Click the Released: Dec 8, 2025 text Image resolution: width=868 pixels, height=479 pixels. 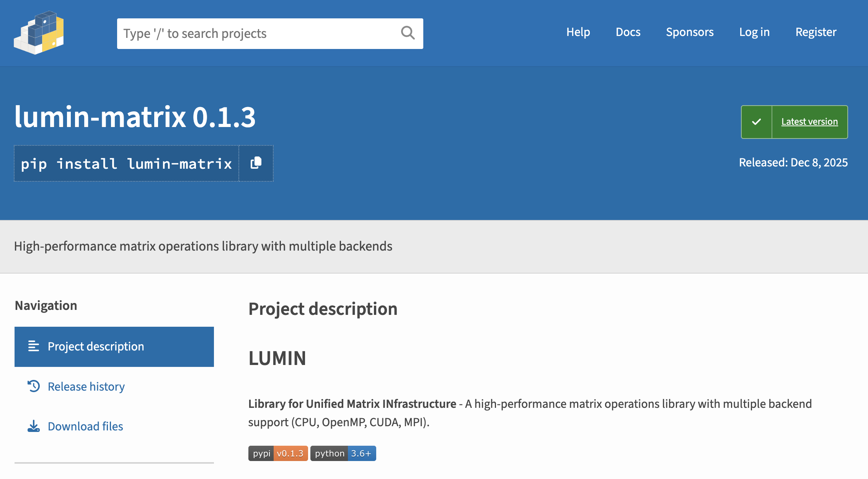(x=793, y=163)
